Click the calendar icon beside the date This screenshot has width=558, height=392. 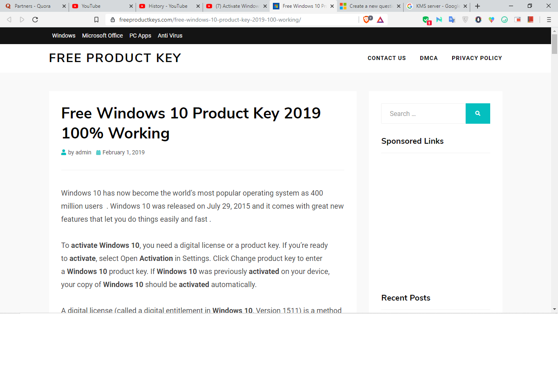click(98, 153)
